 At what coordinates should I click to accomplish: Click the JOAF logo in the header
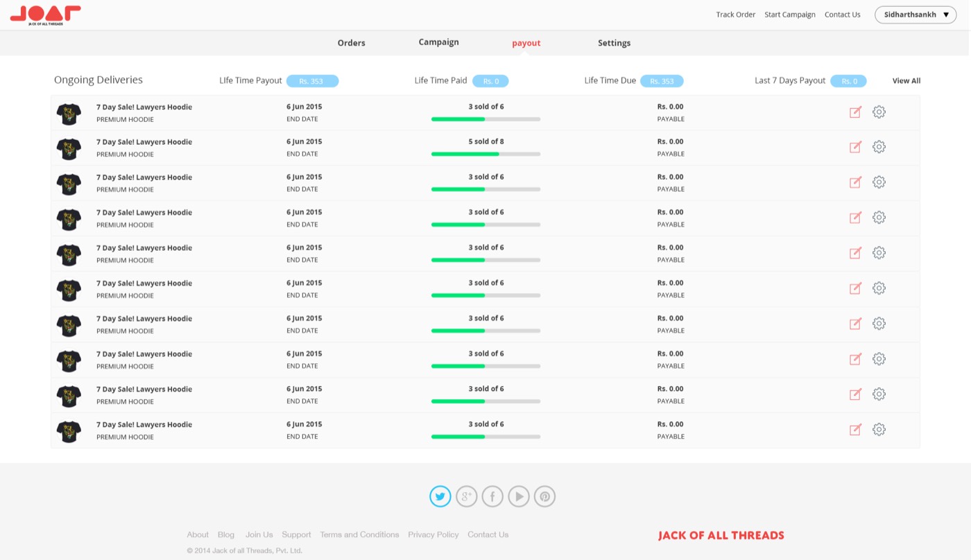coord(46,15)
